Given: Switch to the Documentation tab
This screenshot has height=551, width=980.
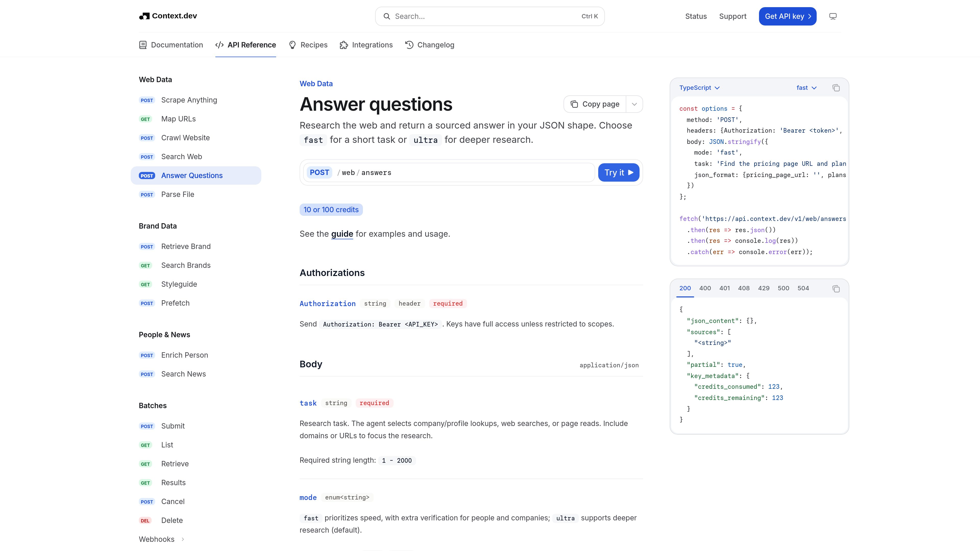Looking at the screenshot, I should point(171,45).
